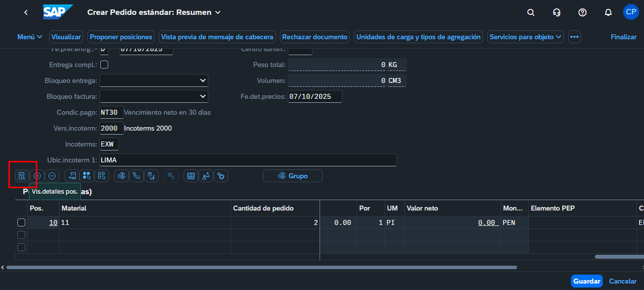Click the deselect all items icon
Screen dimensions: 644x290
click(102, 176)
